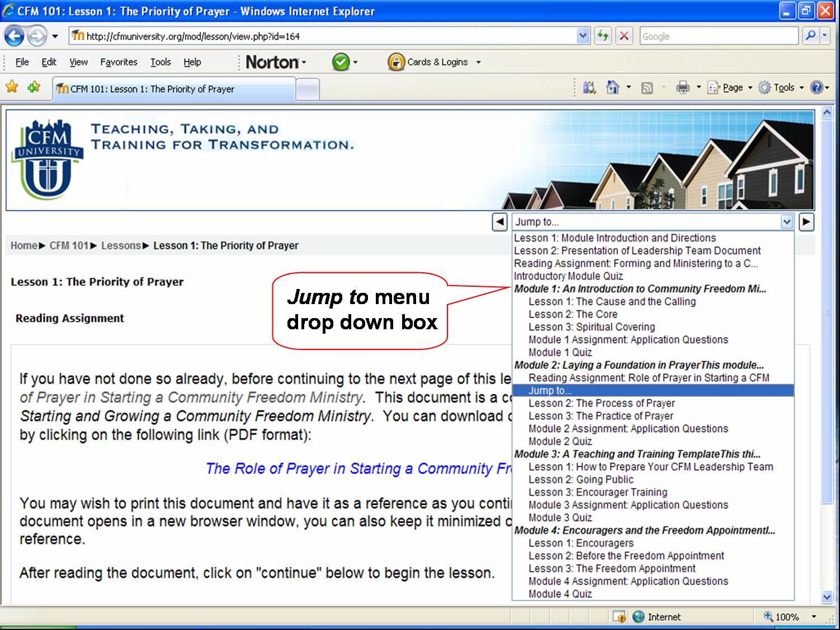
Task: Click the Print icon
Action: click(x=683, y=87)
